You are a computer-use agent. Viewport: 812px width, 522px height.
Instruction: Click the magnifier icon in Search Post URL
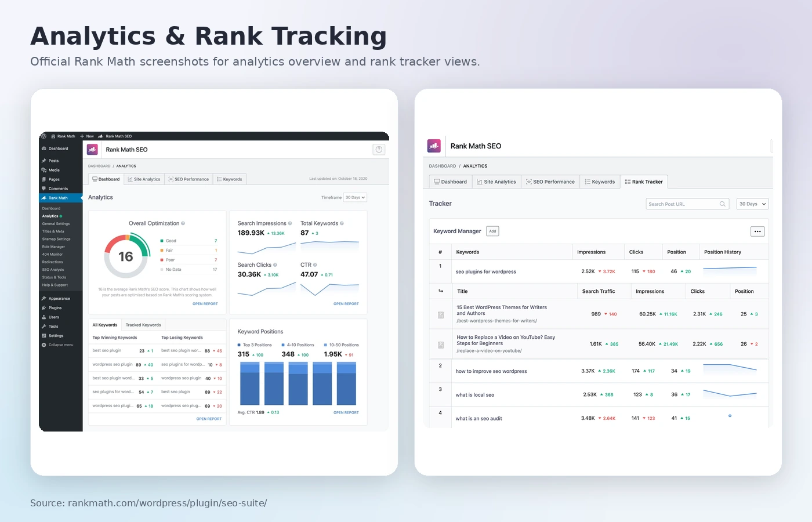tap(723, 204)
